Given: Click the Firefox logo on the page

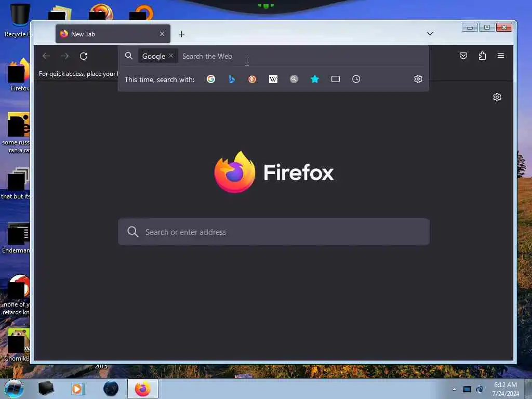Looking at the screenshot, I should (x=234, y=172).
